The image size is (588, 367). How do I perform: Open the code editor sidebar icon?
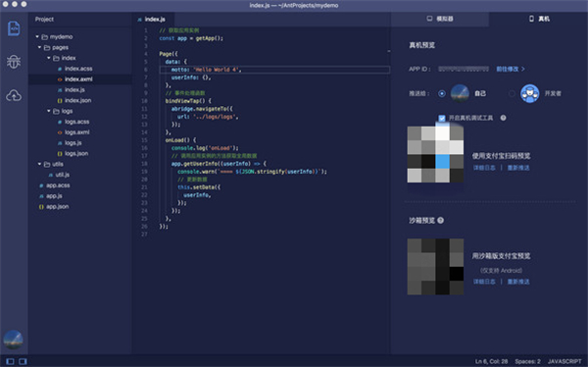[14, 28]
